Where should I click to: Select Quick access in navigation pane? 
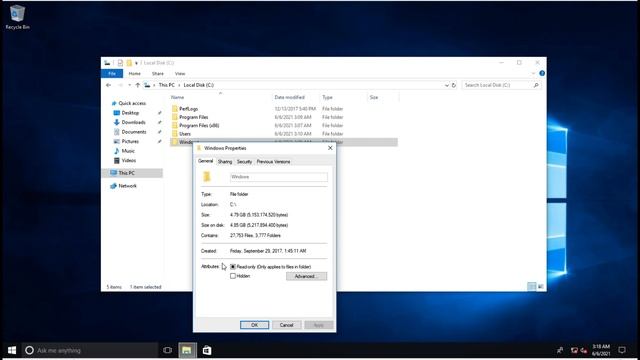pos(132,103)
